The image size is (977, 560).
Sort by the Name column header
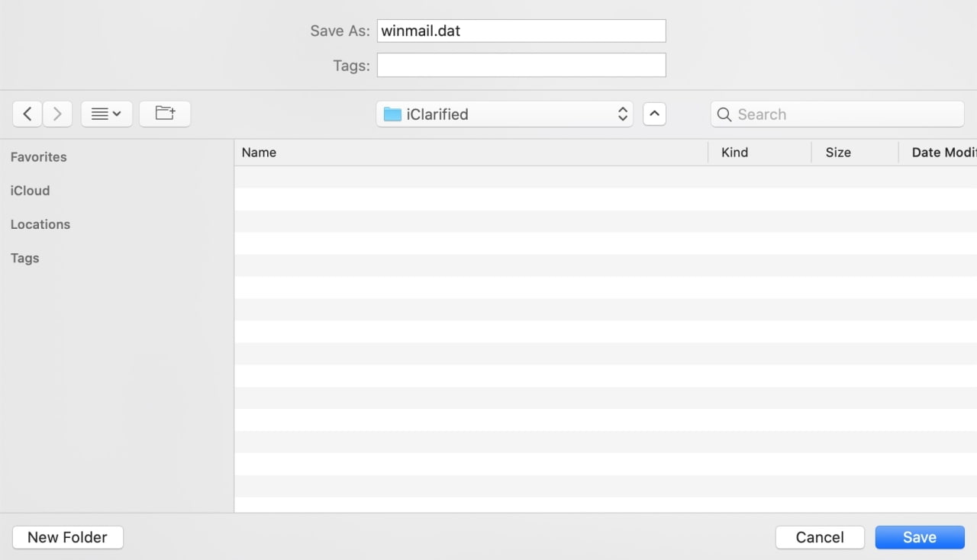[259, 152]
